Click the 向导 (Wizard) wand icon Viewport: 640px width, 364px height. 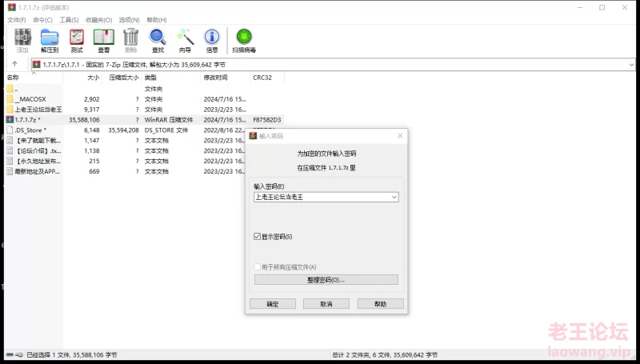pyautogui.click(x=185, y=37)
